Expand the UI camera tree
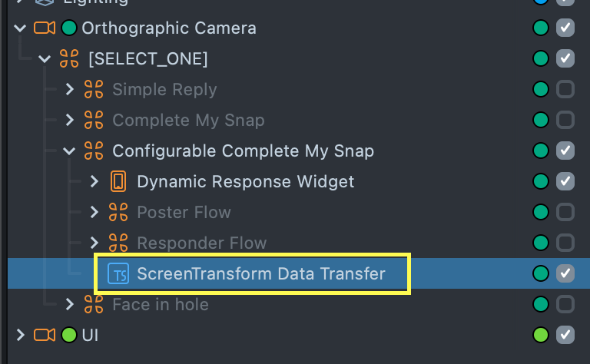590x364 pixels. click(20, 335)
